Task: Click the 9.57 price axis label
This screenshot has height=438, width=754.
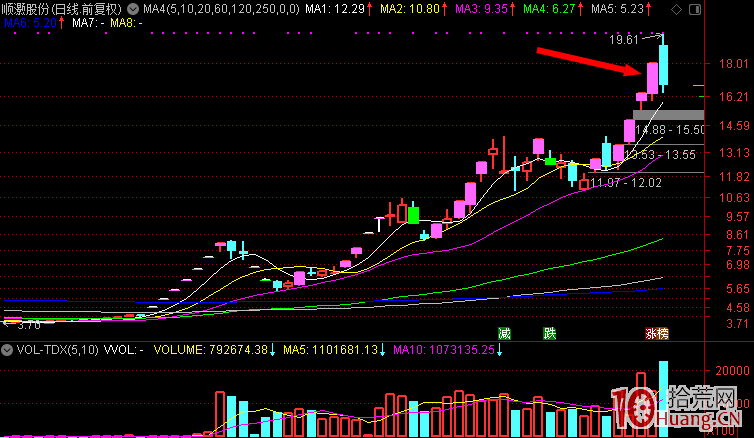Action: coord(738,217)
